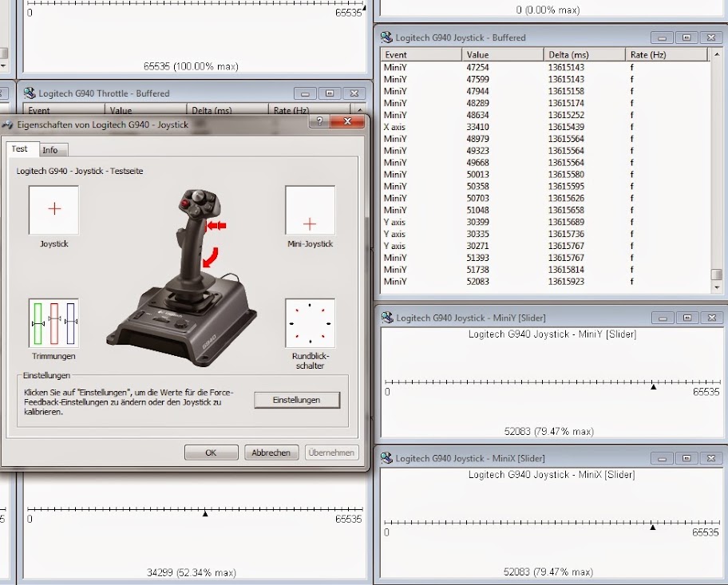Sort by the Value column header in Joystick Buffered
Image resolution: width=728 pixels, height=585 pixels.
pos(502,55)
